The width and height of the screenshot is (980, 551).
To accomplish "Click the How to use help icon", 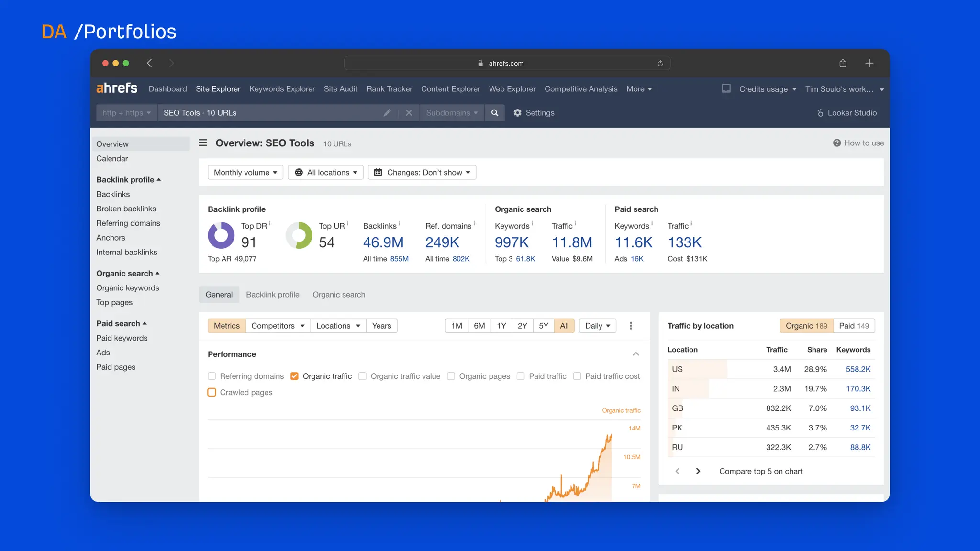I will [837, 143].
